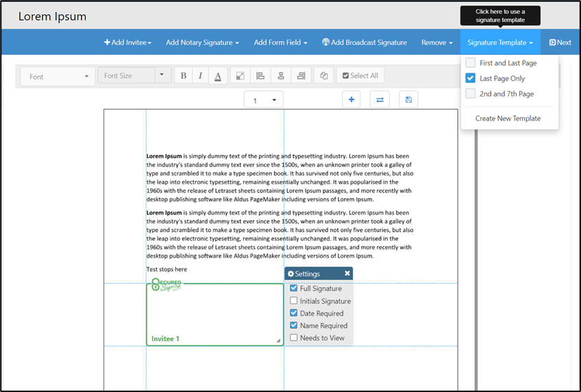This screenshot has height=392, width=581.
Task: Uncheck the Last Page Only option
Action: pyautogui.click(x=471, y=78)
